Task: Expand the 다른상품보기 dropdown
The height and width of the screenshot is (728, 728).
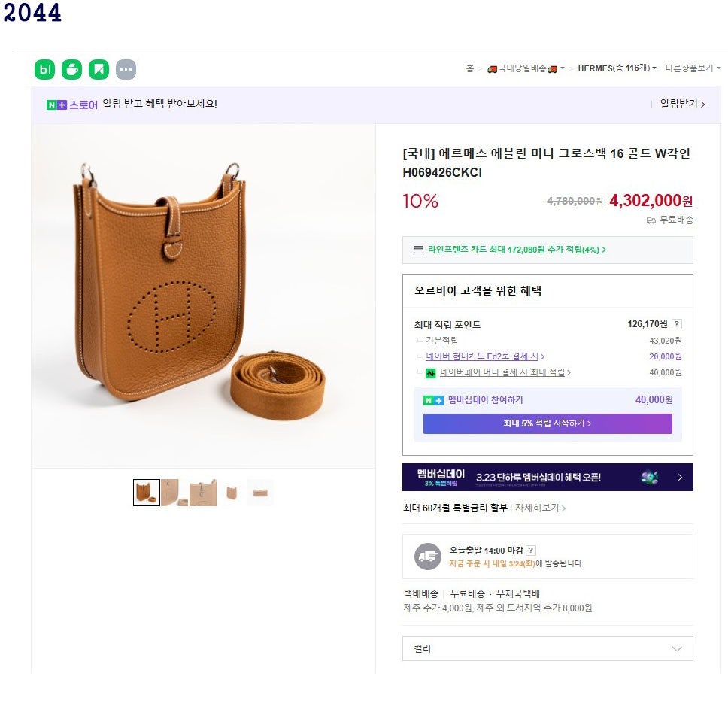Action: [693, 68]
